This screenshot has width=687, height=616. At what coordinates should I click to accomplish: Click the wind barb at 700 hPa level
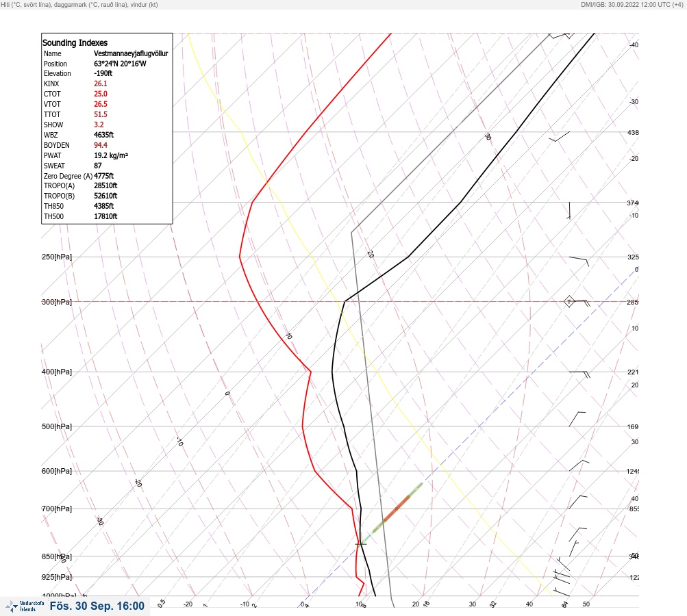pyautogui.click(x=577, y=502)
